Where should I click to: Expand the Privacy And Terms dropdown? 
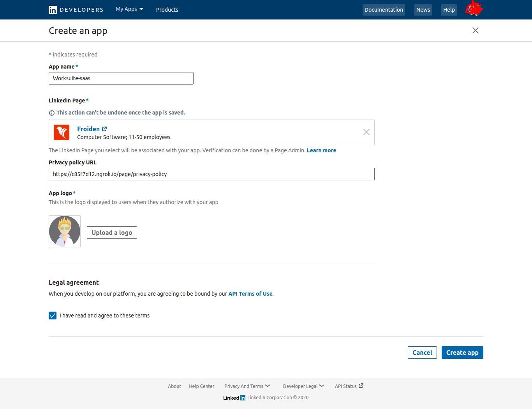[247, 386]
